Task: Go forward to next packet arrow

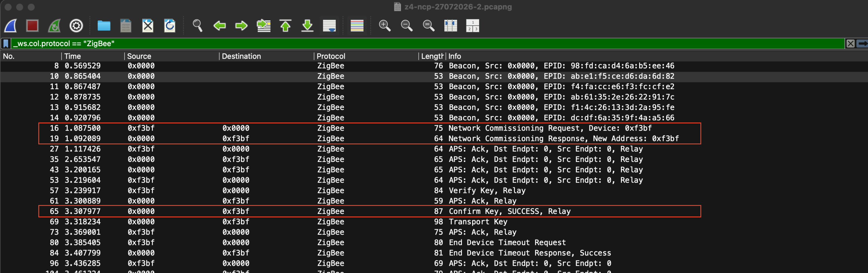Action: [241, 25]
